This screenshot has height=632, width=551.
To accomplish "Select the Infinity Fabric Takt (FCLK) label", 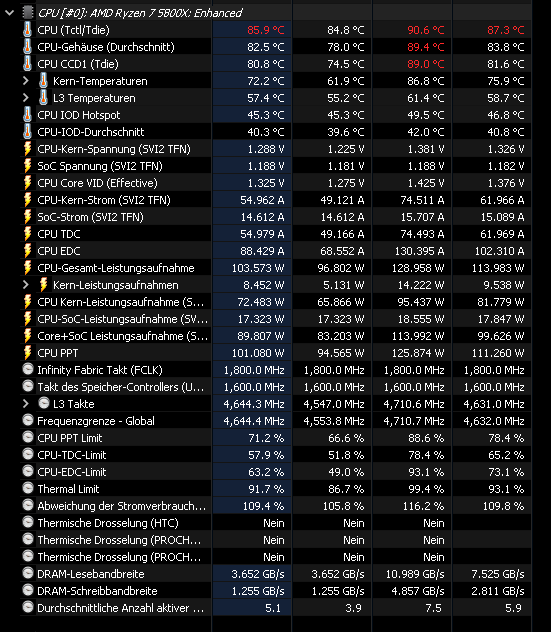I will (x=100, y=370).
